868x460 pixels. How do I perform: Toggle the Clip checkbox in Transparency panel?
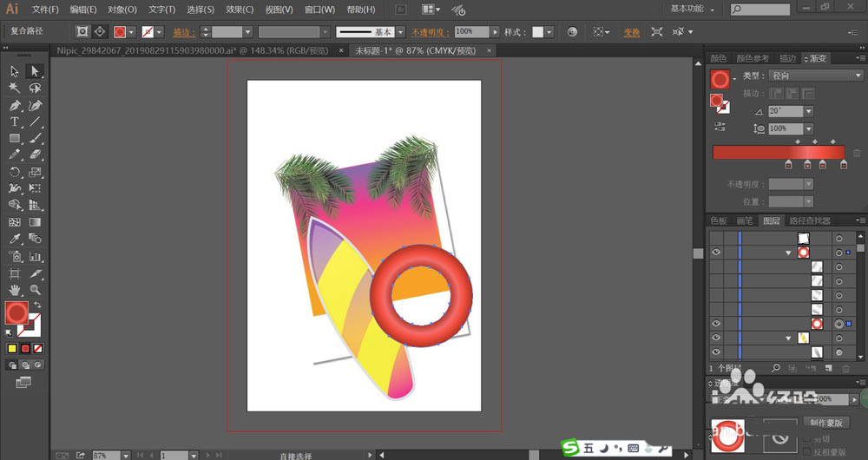(807, 438)
